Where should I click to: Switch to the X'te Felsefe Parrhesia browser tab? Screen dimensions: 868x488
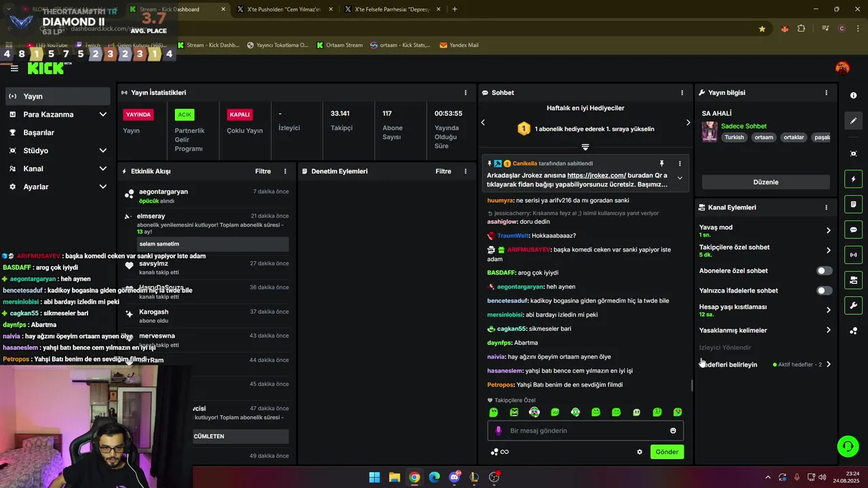(x=392, y=9)
